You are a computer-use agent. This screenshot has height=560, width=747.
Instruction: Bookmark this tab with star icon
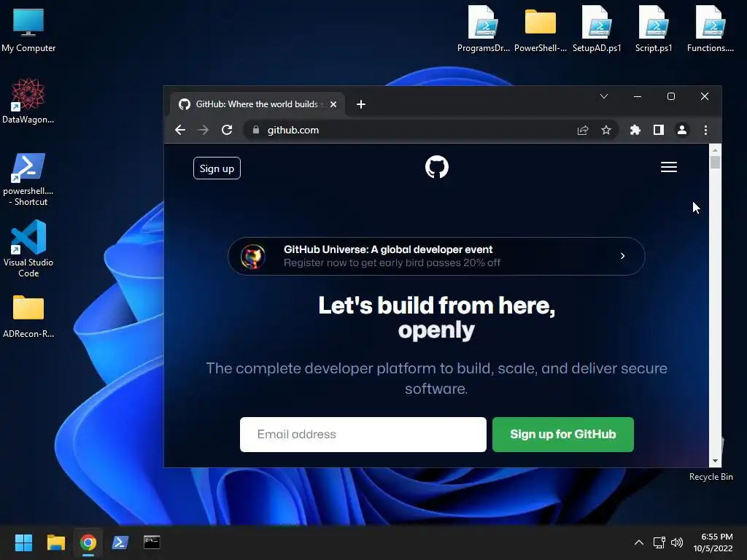pos(606,130)
